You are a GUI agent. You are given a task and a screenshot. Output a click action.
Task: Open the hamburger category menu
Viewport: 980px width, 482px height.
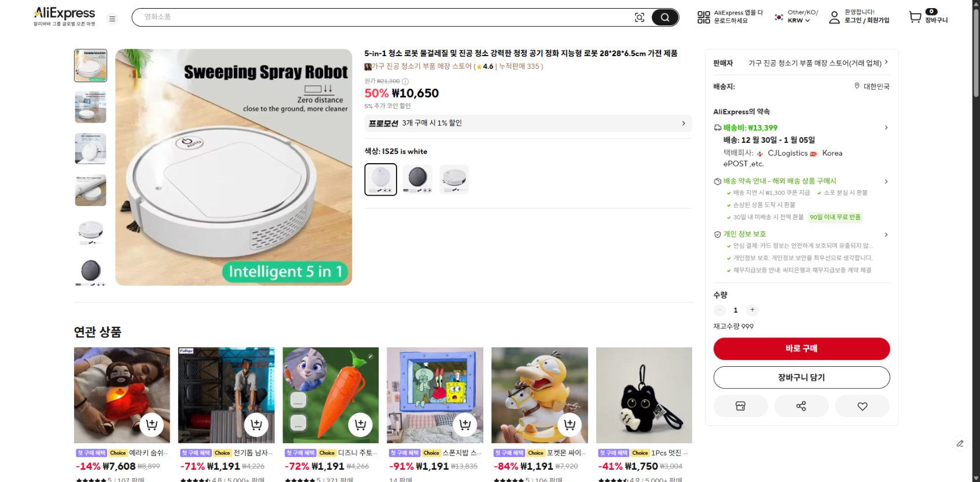pos(112,19)
